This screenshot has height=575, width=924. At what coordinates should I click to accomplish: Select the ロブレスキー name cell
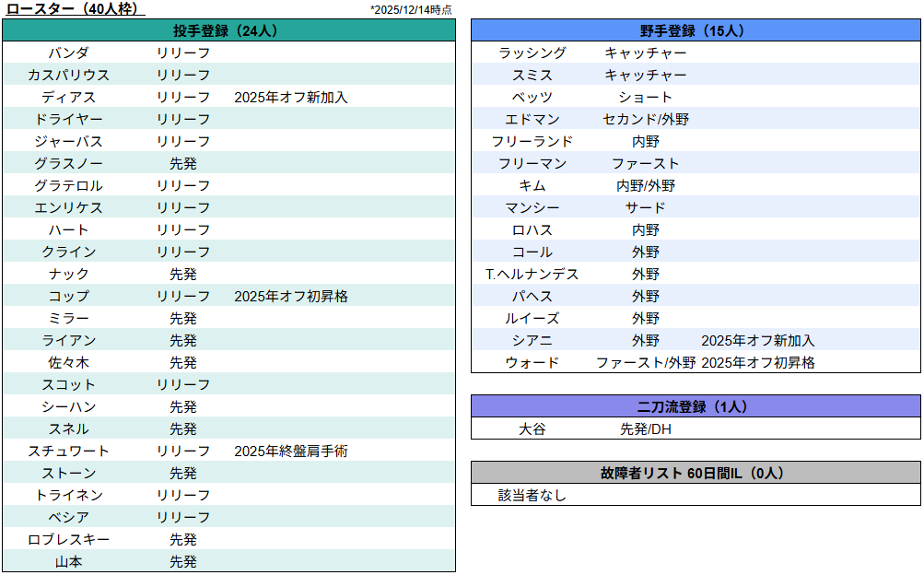(x=69, y=539)
